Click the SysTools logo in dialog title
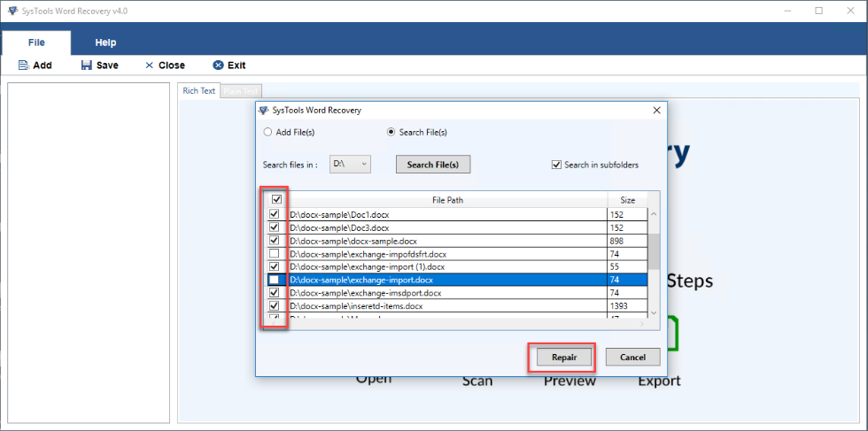The image size is (868, 431). coord(264,110)
